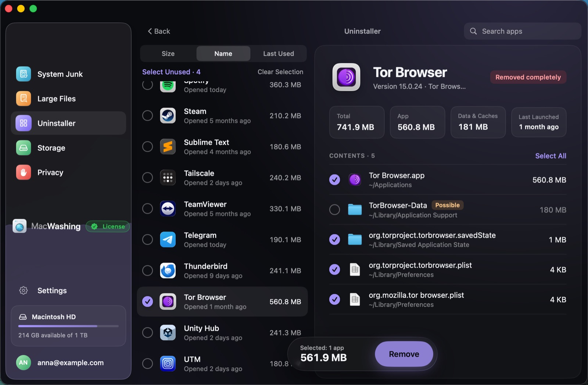
Task: Click the green License badge
Action: coord(108,227)
